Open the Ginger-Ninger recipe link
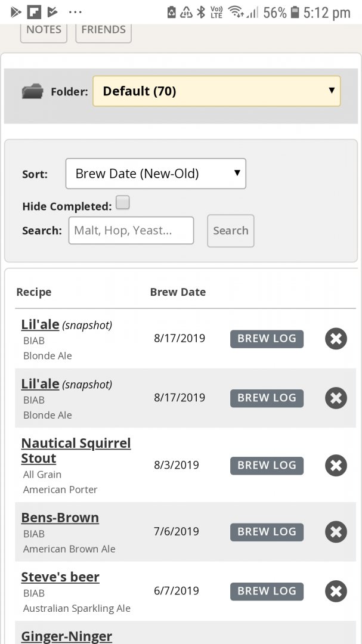The height and width of the screenshot is (644, 362). 67,636
